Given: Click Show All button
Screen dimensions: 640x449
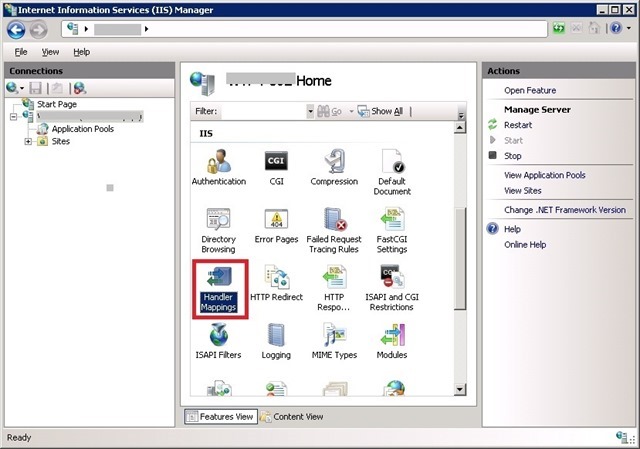Looking at the screenshot, I should click(x=380, y=111).
